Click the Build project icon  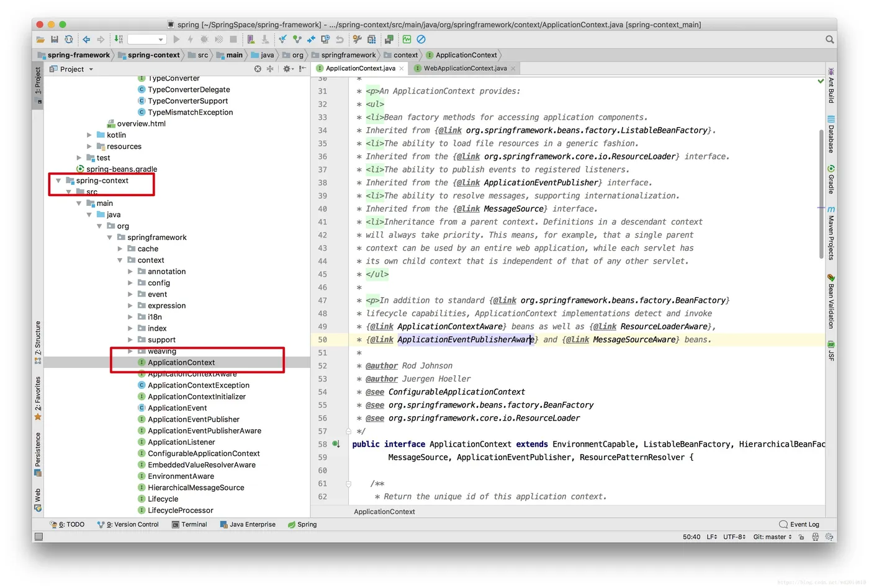(118, 39)
